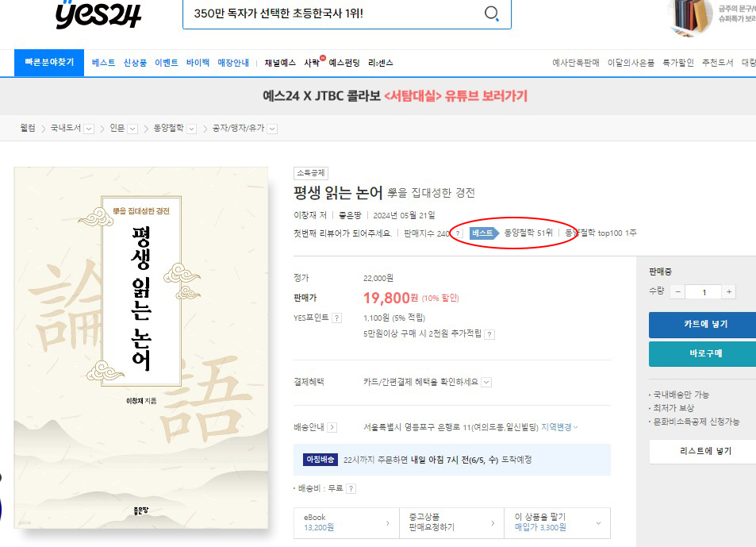
Task: Go to the 바이백 menu
Action: [198, 63]
